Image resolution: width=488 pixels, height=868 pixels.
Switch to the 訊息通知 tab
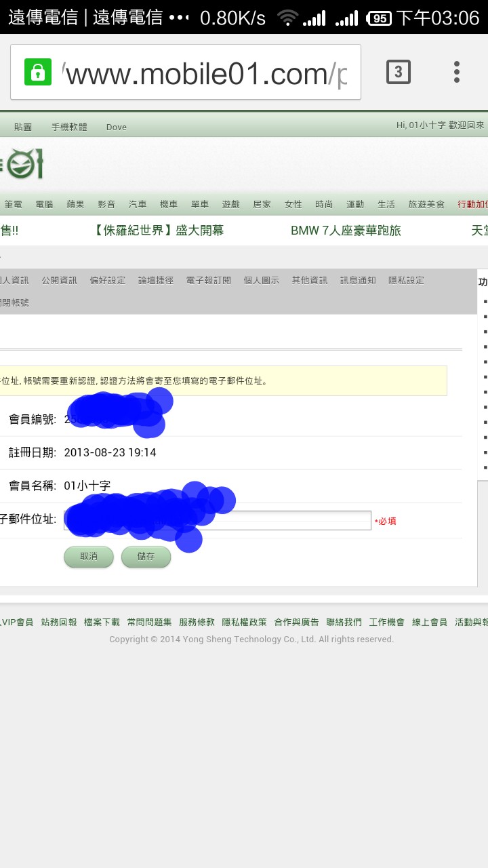(358, 280)
